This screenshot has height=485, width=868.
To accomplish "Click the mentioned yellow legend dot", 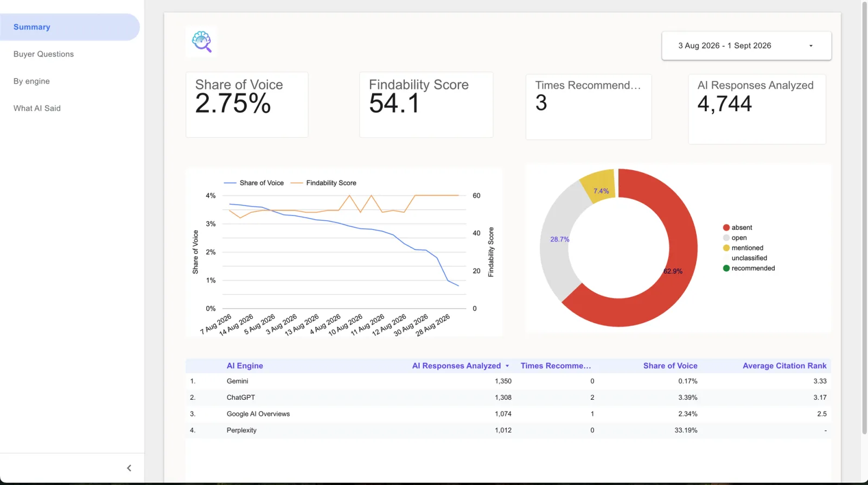I will 726,248.
